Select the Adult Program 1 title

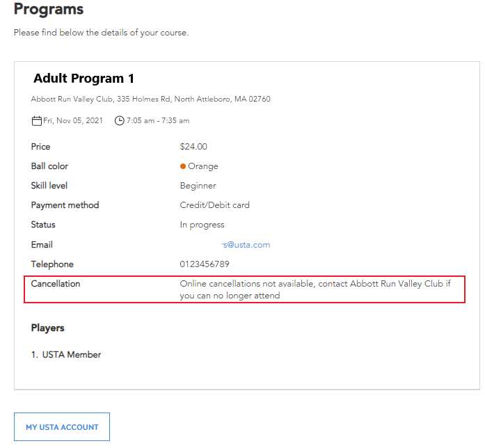point(84,79)
